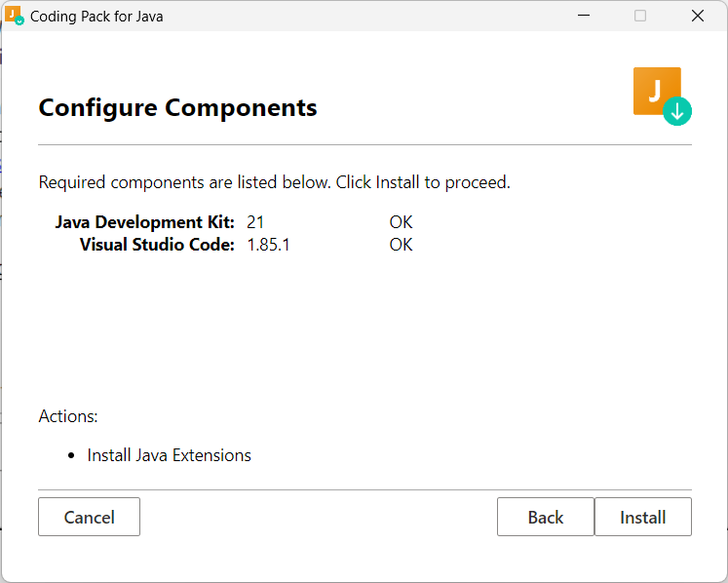Select the 'Java Development Kit:' label
The width and height of the screenshot is (728, 583).
click(x=145, y=222)
